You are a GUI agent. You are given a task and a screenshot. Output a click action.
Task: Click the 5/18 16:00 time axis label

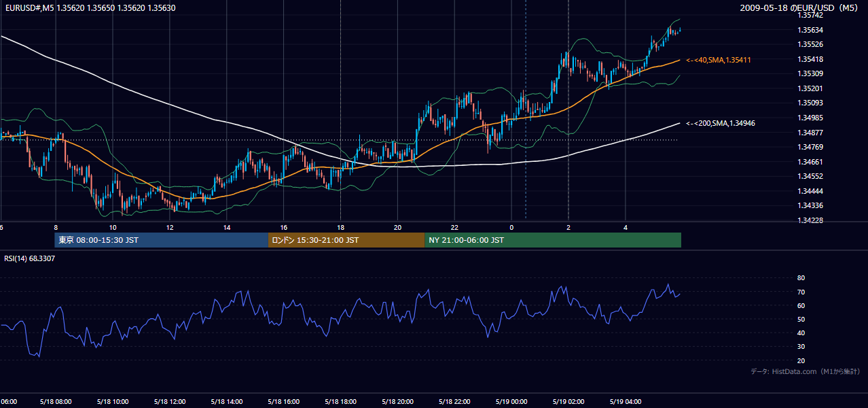click(x=284, y=402)
